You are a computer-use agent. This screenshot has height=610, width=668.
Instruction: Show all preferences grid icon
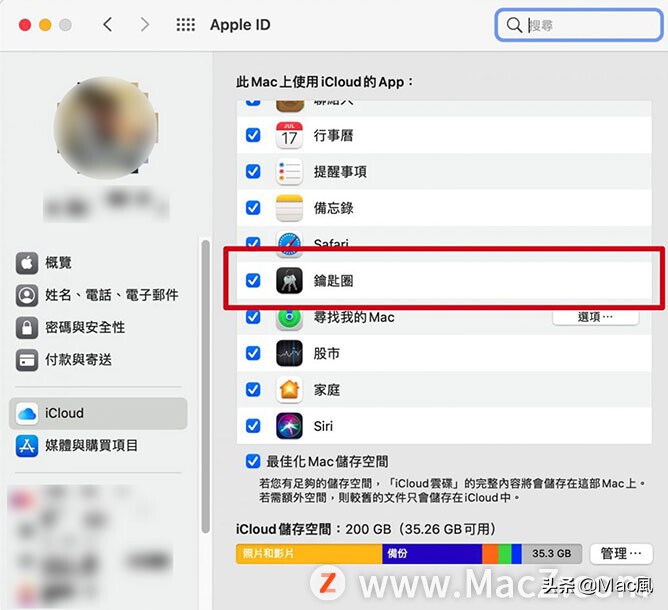[x=186, y=25]
